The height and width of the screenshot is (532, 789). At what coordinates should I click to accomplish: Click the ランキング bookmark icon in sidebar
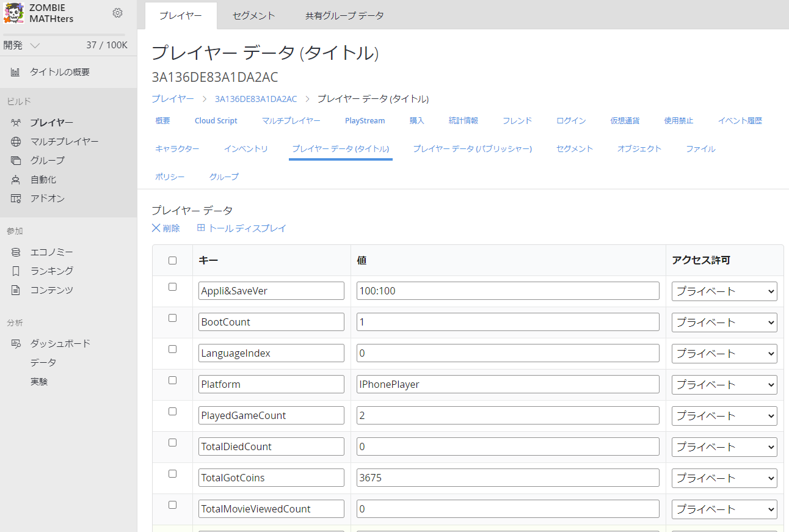point(16,271)
